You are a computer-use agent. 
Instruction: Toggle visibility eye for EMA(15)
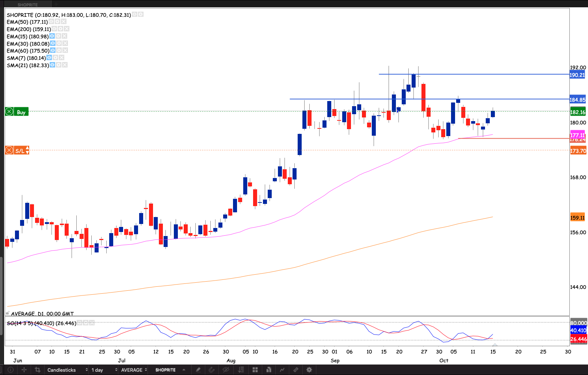point(52,36)
